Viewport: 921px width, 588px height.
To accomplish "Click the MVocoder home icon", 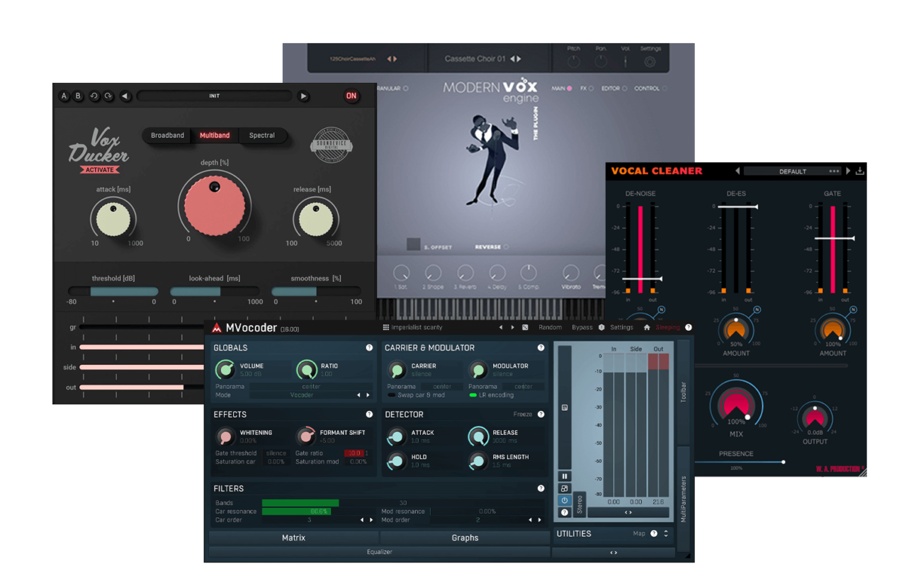I will point(647,327).
